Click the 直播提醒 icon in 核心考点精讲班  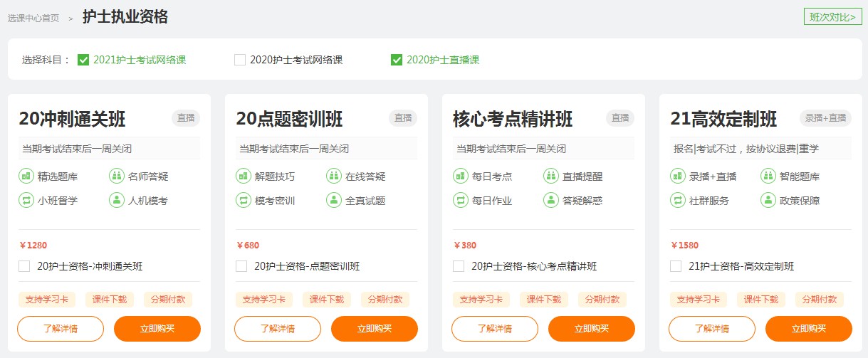[x=551, y=177]
